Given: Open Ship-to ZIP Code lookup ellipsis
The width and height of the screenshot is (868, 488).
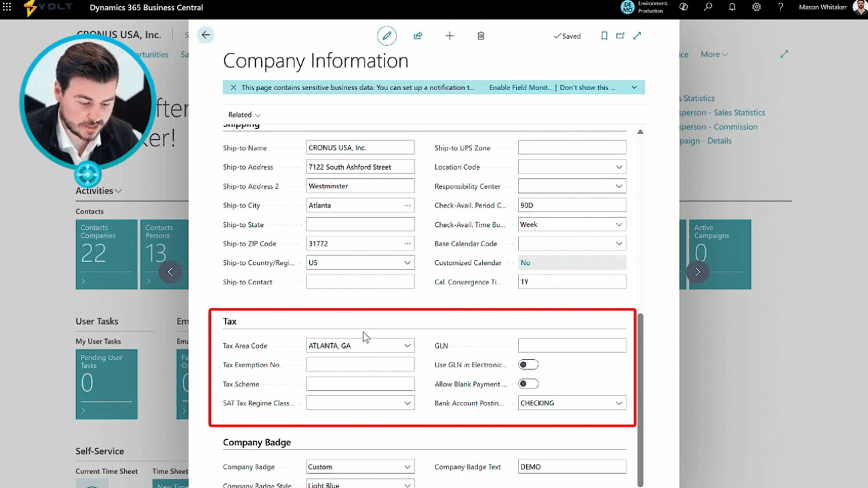Looking at the screenshot, I should coord(407,244).
